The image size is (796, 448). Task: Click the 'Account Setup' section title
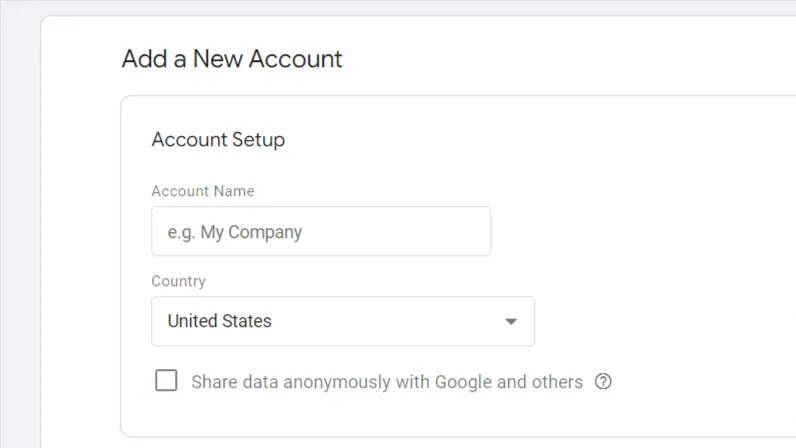[218, 140]
